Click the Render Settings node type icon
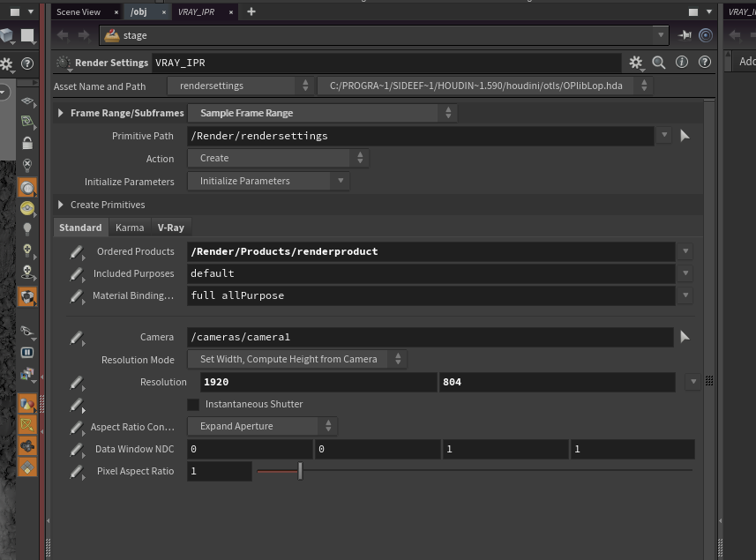756x560 pixels. [64, 63]
